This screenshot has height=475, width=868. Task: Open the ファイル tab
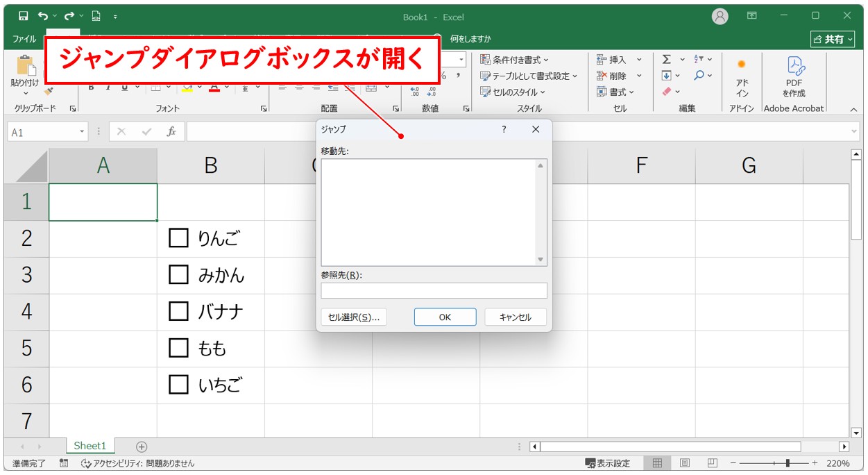(x=24, y=39)
